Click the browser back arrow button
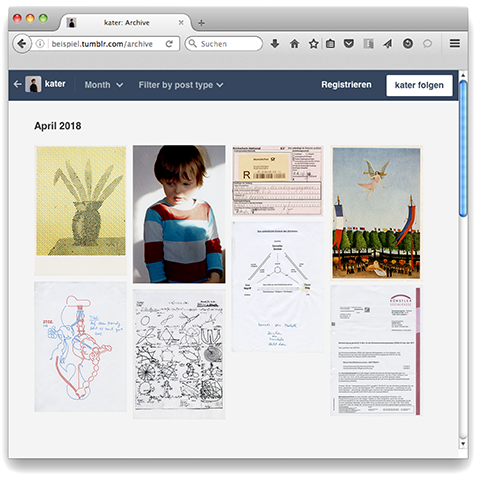The width and height of the screenshot is (480, 481). (x=22, y=44)
